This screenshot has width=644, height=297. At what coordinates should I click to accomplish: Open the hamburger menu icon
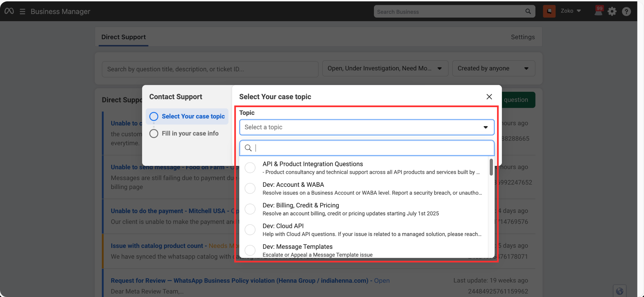[23, 12]
